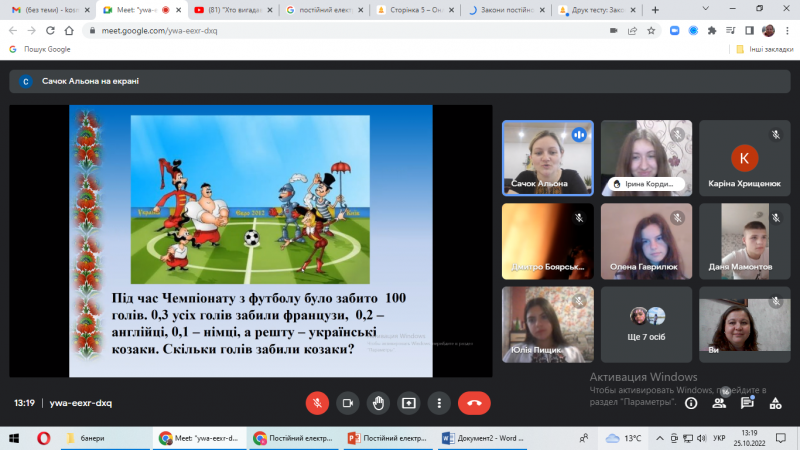Switch УКР keyboard language
The width and height of the screenshot is (800, 450).
719,438
